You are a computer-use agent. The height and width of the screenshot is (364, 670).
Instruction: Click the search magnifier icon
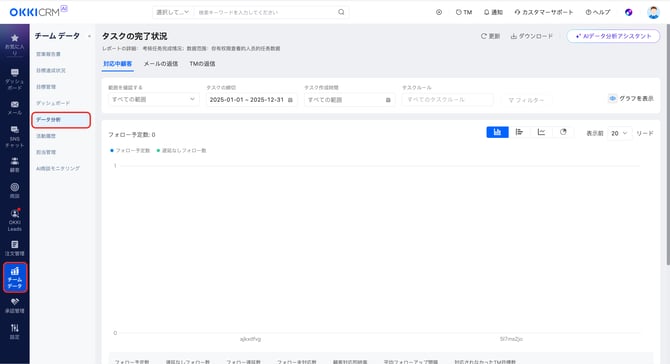(341, 12)
